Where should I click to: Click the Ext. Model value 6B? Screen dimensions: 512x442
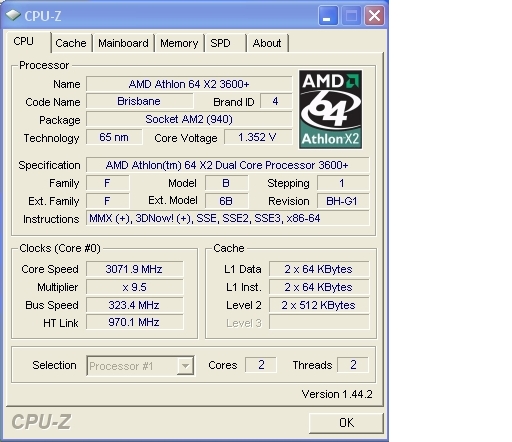226,201
